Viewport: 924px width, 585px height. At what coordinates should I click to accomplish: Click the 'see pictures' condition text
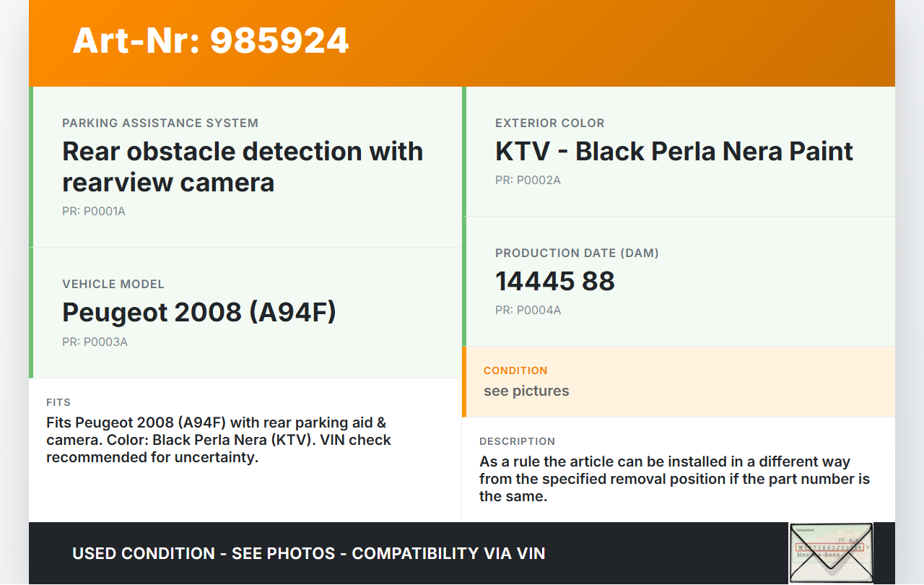(526, 391)
